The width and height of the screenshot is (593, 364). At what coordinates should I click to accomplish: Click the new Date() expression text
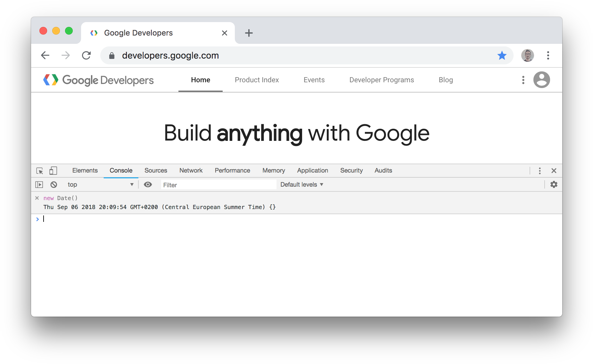click(x=61, y=198)
